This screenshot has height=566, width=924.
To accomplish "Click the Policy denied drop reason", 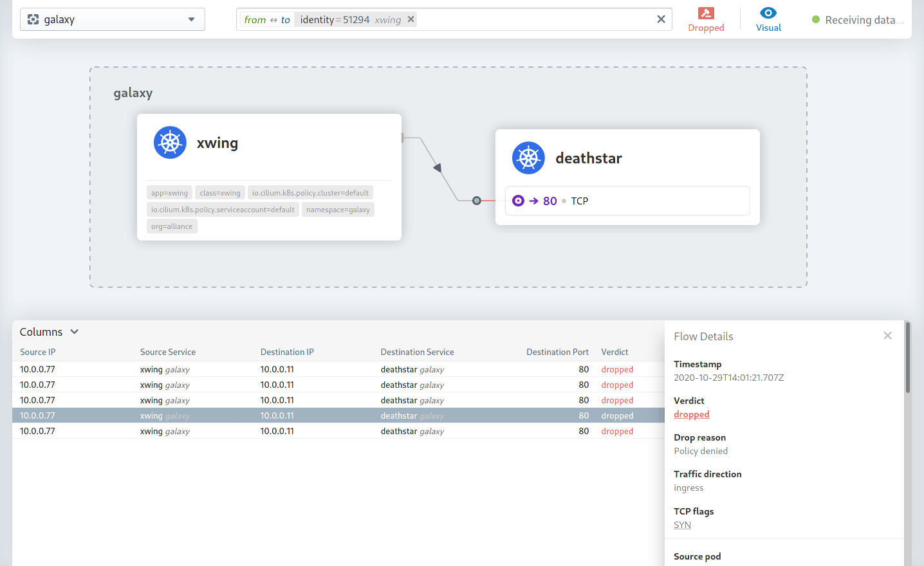I will pyautogui.click(x=701, y=451).
